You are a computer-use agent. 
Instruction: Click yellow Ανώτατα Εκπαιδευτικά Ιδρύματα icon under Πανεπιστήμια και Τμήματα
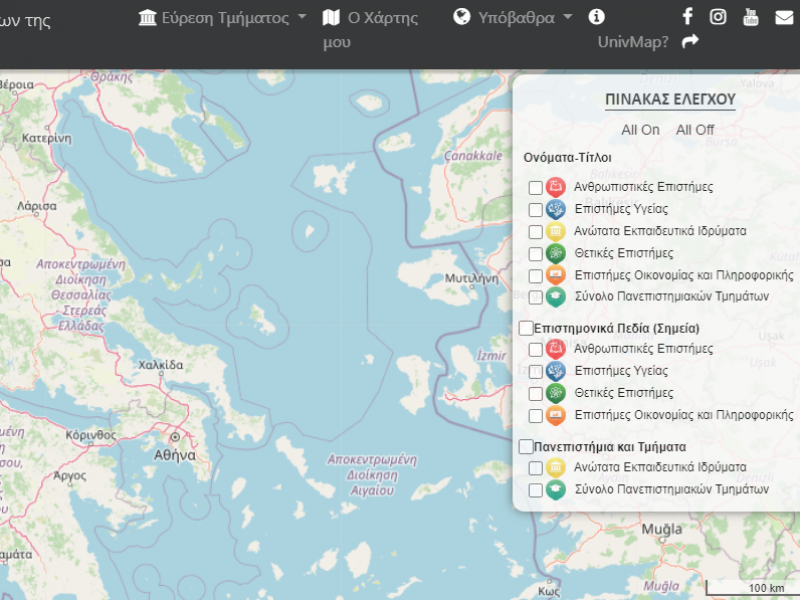tap(556, 467)
